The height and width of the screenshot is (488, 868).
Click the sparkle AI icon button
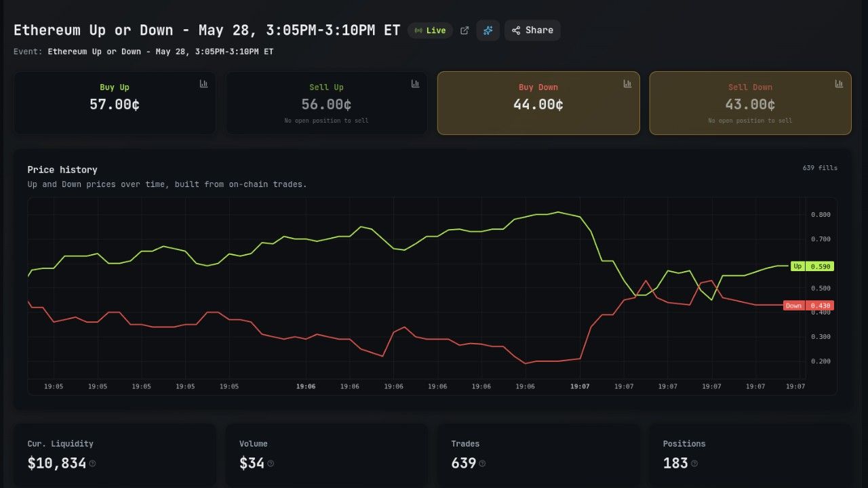point(488,30)
